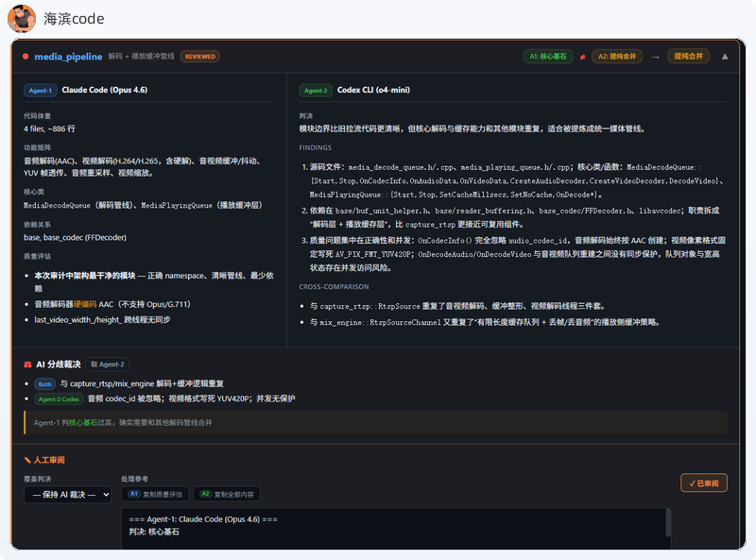Click the '判决: 核心基石' line in notes

pos(154,532)
